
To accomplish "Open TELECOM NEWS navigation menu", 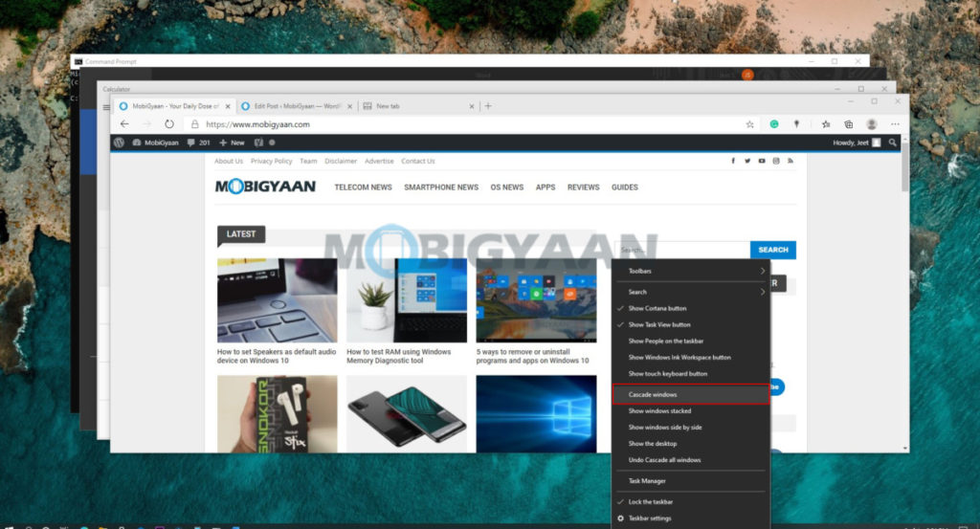I will click(363, 187).
